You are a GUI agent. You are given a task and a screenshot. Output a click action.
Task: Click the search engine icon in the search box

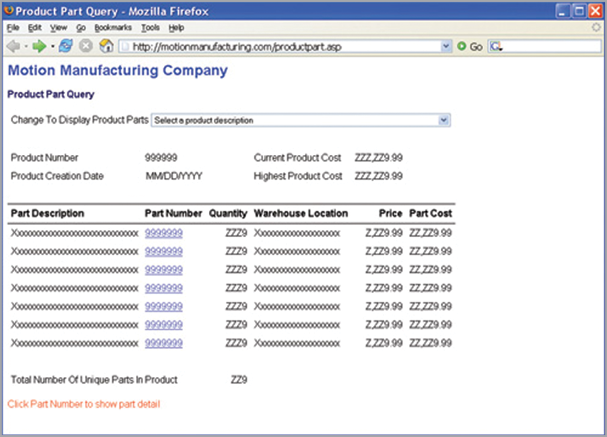(496, 46)
